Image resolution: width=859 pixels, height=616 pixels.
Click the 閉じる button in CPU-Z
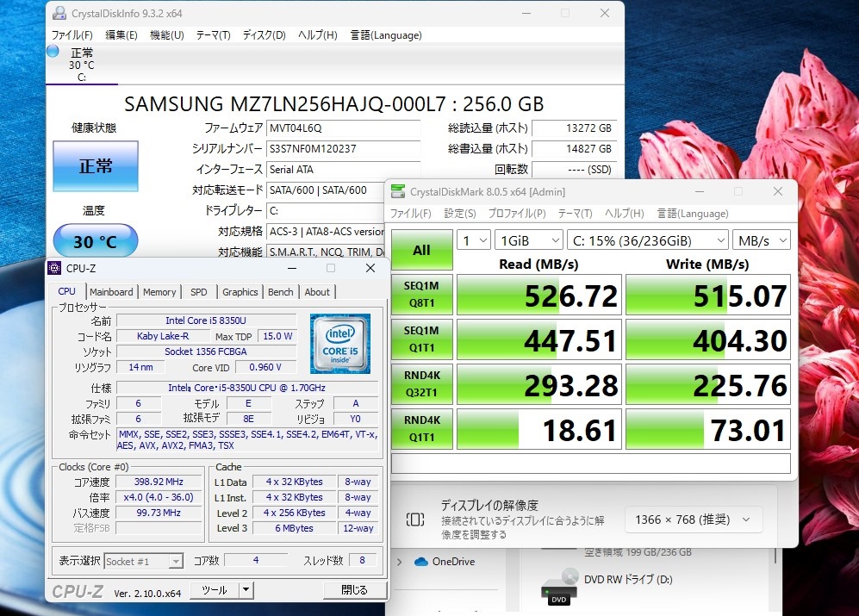pos(354,590)
